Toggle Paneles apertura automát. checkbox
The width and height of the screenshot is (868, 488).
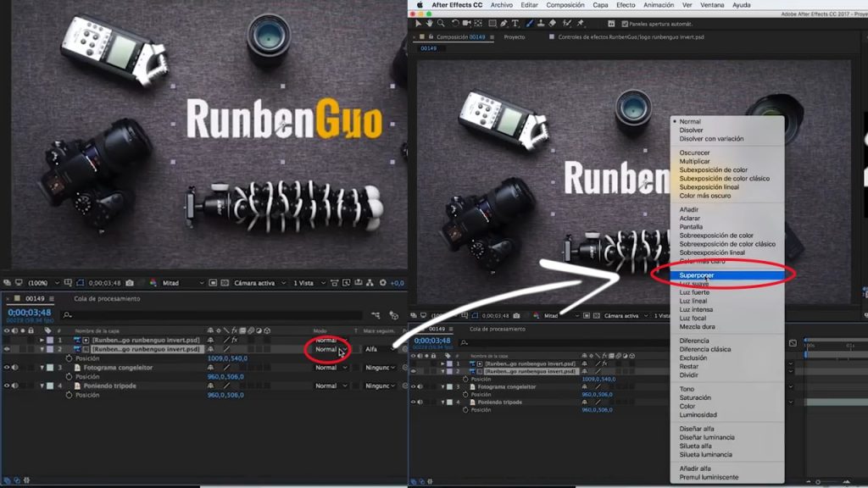[x=625, y=24]
